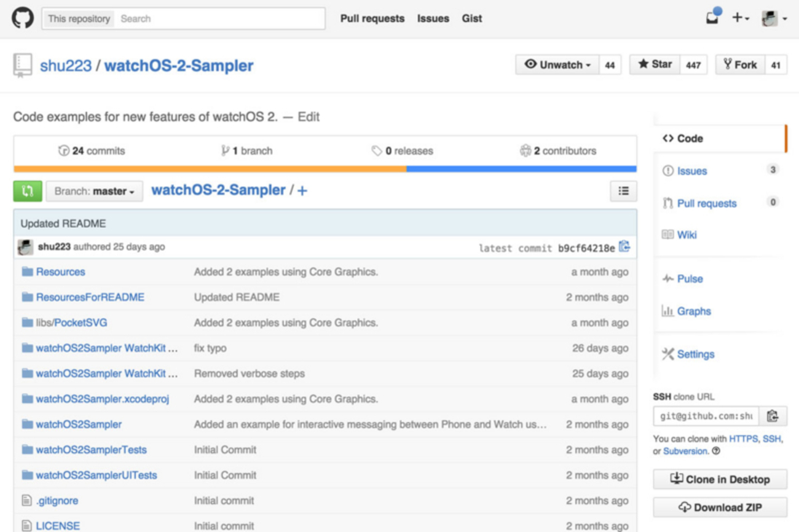This screenshot has width=799, height=532.
Task: Star the watchOS-2-Sampler repository
Action: pyautogui.click(x=655, y=65)
